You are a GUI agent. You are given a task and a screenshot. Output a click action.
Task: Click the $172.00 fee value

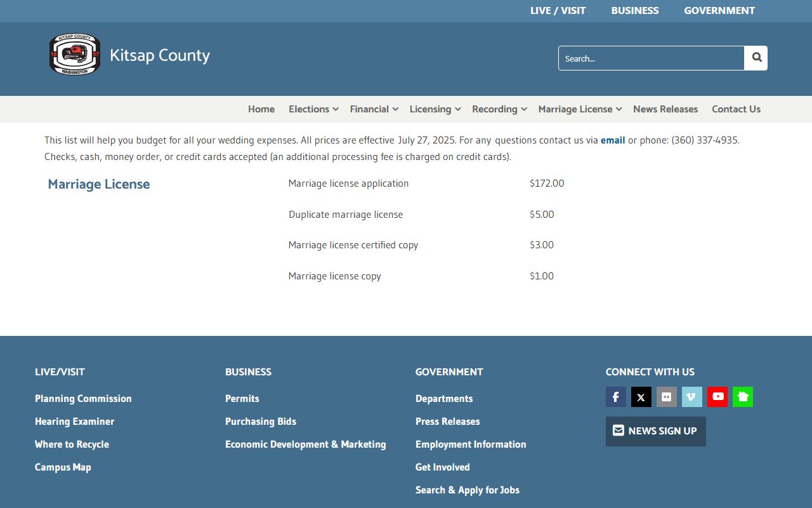click(x=547, y=184)
